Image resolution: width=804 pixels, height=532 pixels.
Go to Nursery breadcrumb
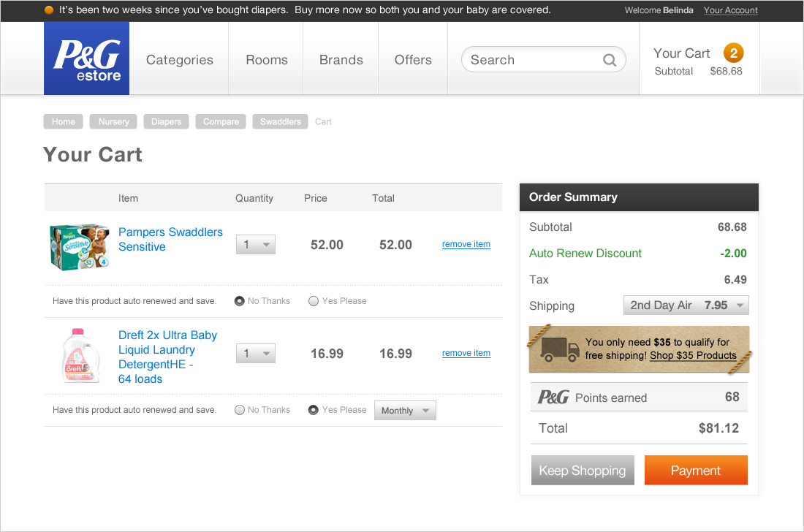click(x=113, y=121)
